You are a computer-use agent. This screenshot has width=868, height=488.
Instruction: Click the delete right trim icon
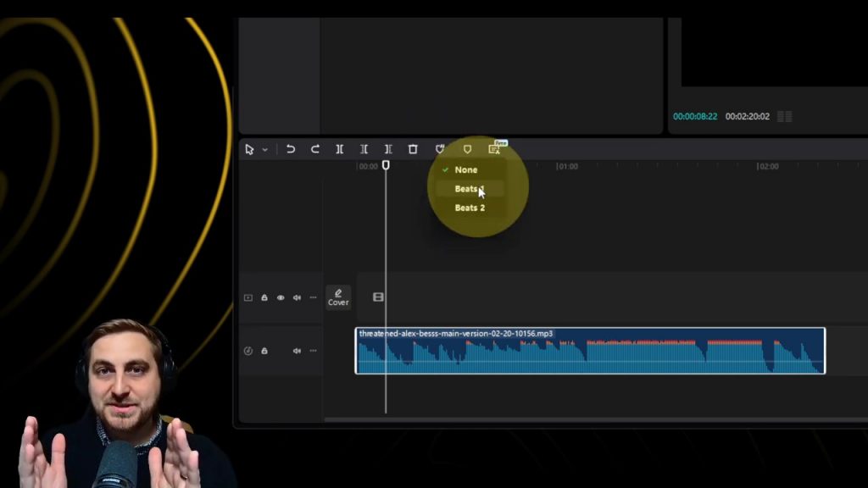[x=388, y=149]
